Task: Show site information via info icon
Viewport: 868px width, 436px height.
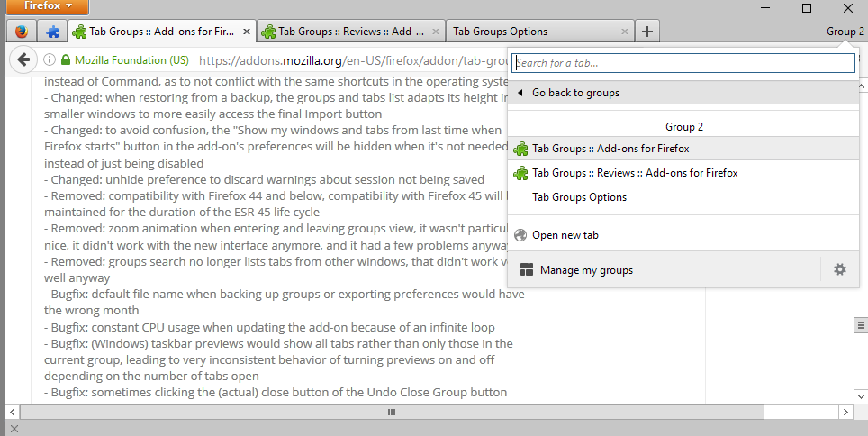Action: (x=50, y=59)
